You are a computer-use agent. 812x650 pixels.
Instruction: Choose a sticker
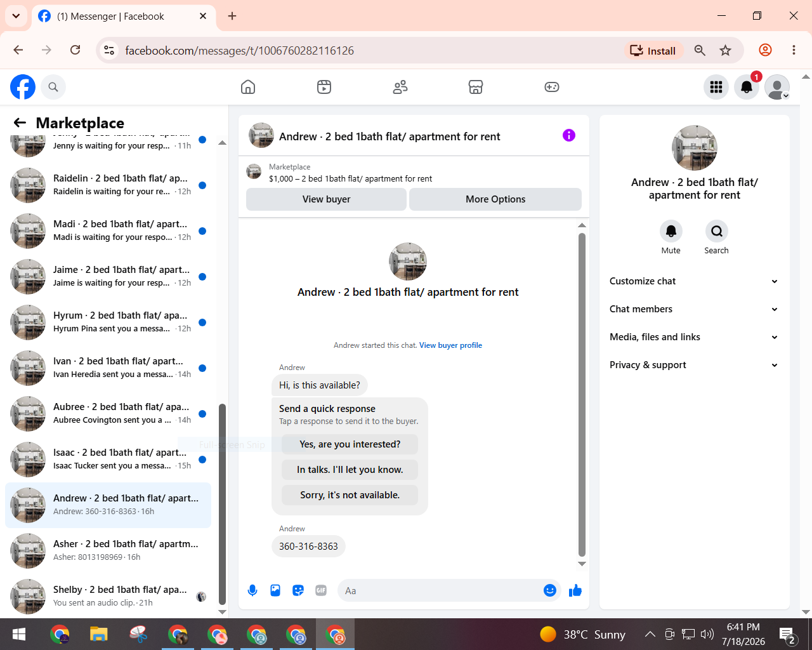click(x=298, y=590)
